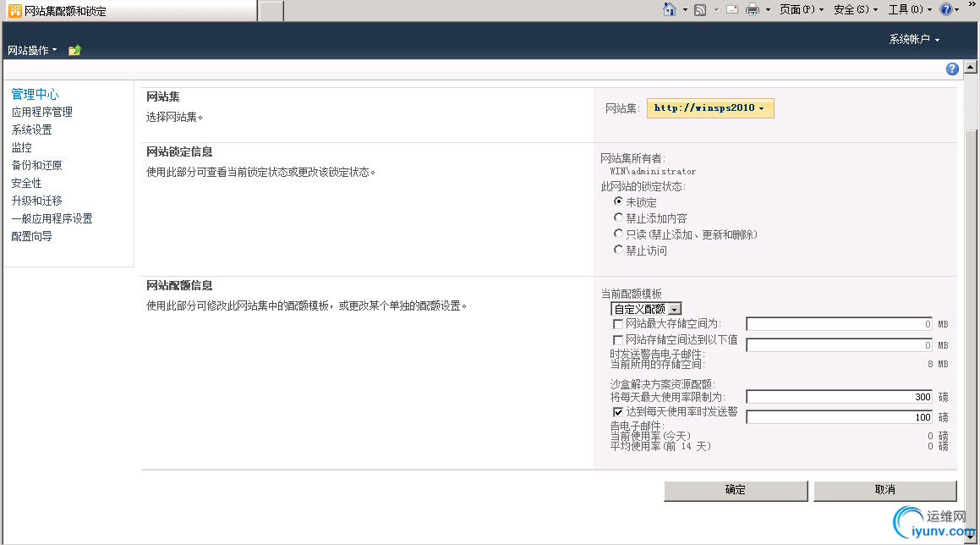Open 管理中心 link in sidebar
Viewport: 980px width, 545px height.
click(35, 94)
